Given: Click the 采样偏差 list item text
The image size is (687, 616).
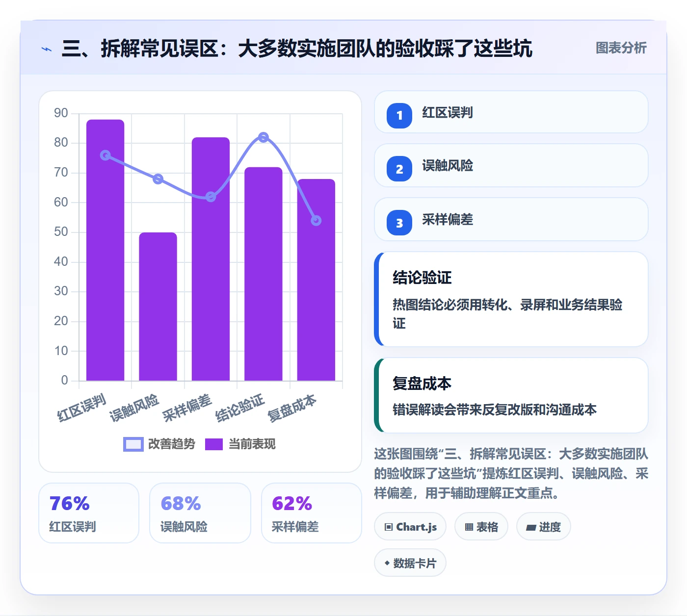Looking at the screenshot, I should coord(448,219).
